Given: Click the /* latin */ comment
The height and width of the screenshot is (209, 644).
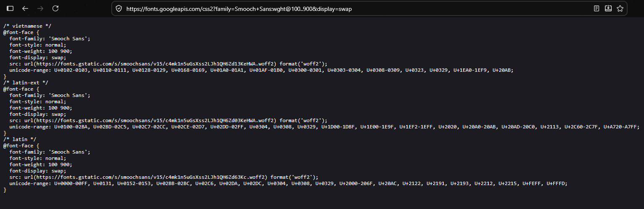Looking at the screenshot, I should click(20, 139).
